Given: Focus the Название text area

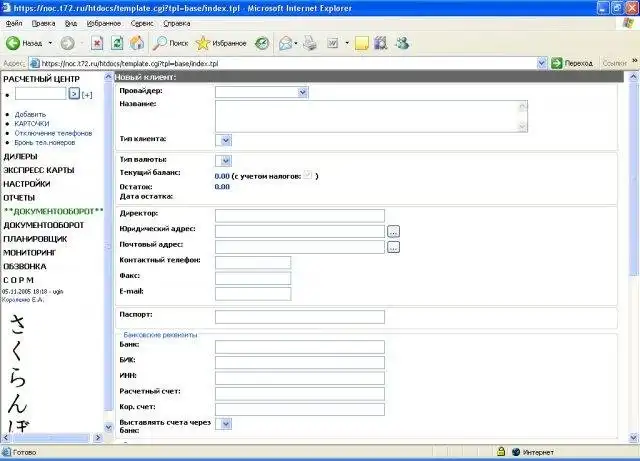Looking at the screenshot, I should (x=371, y=116).
